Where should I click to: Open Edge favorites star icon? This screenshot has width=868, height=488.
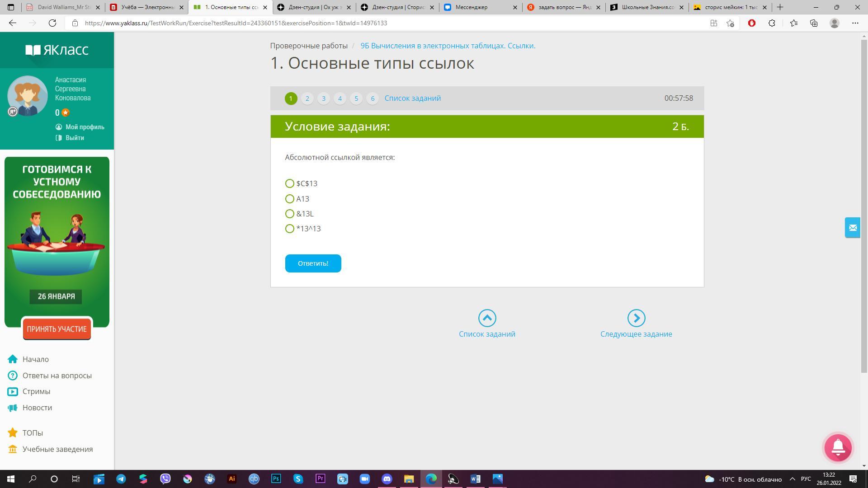793,23
